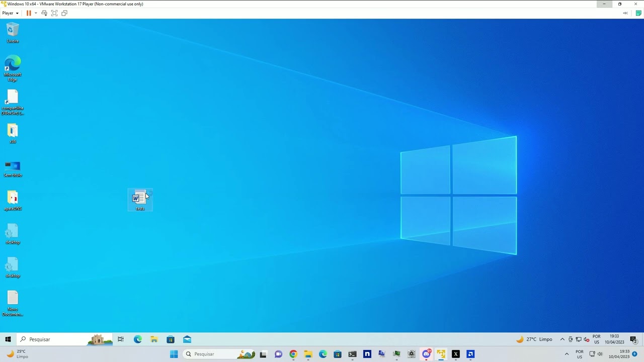The width and height of the screenshot is (644, 362).
Task: Launch Google Chrome from host taskbar
Action: (293, 354)
